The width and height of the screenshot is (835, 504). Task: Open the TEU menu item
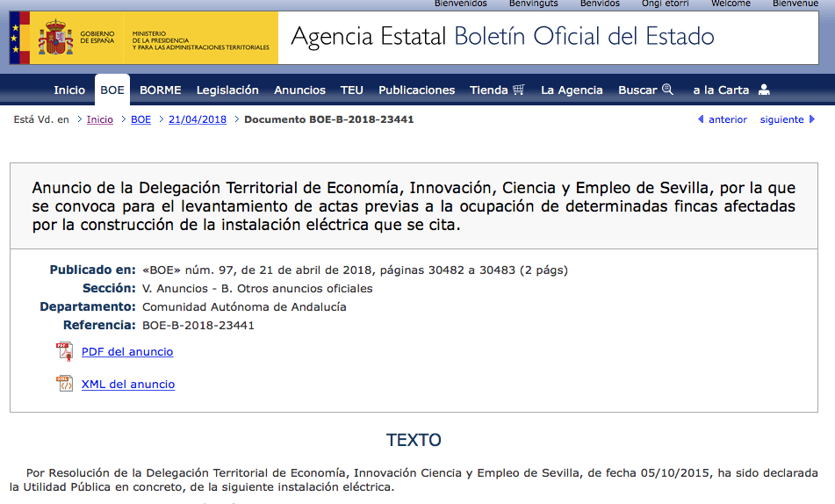point(352,90)
